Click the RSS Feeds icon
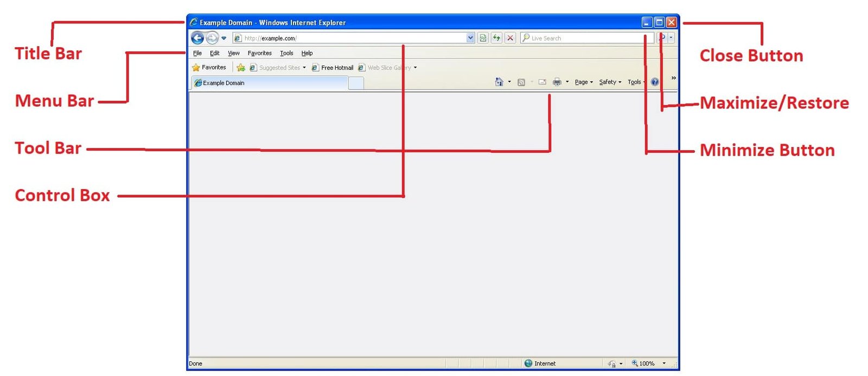The height and width of the screenshot is (376, 868). 521,82
